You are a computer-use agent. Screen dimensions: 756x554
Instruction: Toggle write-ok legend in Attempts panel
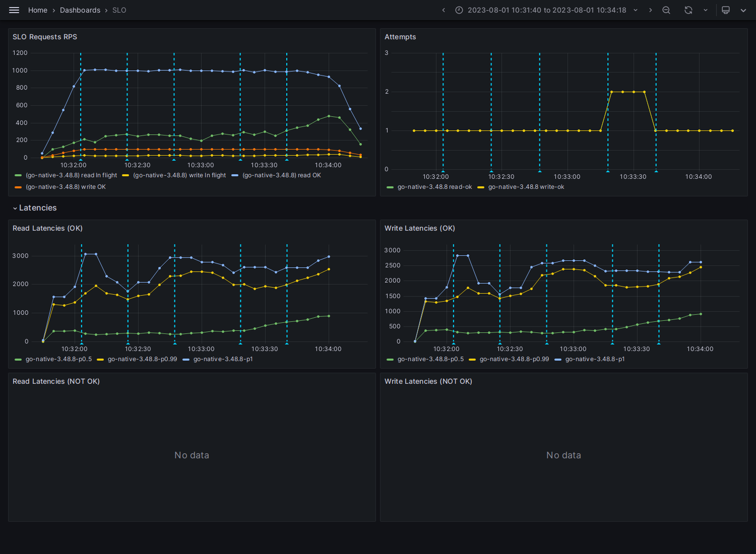526,187
